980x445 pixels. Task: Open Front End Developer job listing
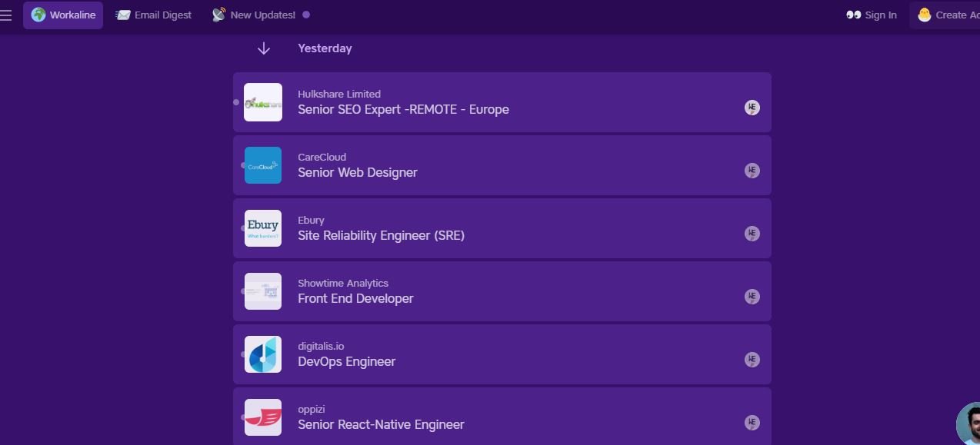[355, 299]
